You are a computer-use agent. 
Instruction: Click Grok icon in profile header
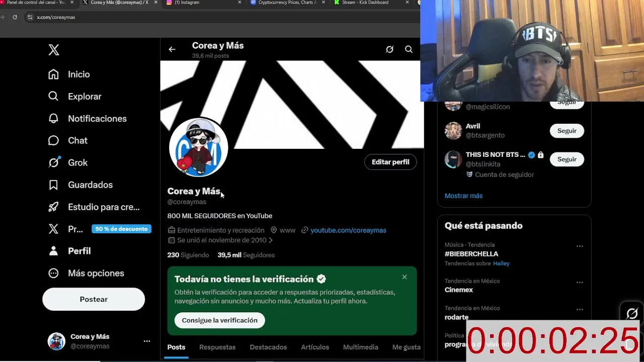[389, 49]
